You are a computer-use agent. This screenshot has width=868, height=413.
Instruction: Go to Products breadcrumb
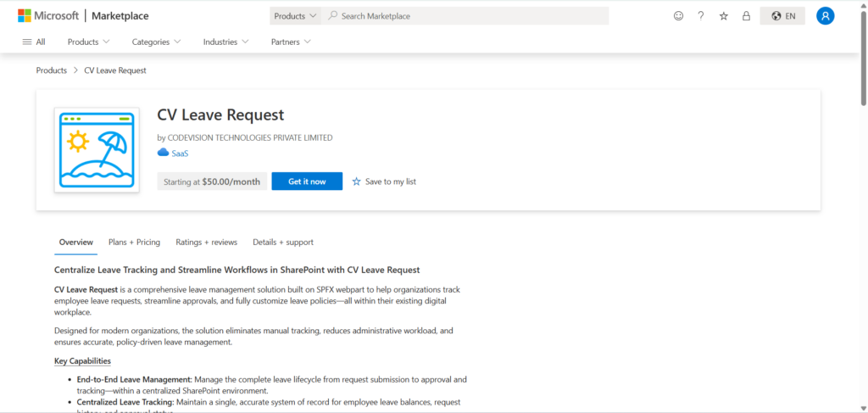pos(52,70)
